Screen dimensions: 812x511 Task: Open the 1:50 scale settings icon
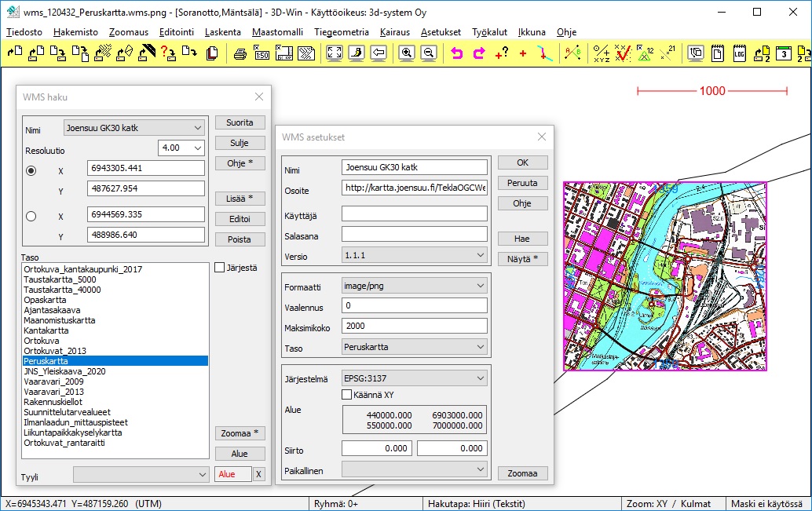262,53
